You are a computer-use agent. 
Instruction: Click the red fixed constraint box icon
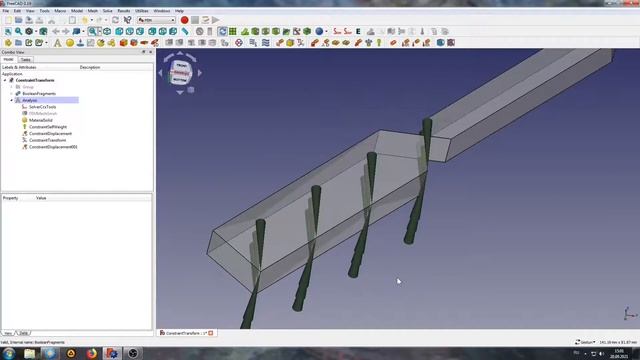pyautogui.click(x=123, y=43)
